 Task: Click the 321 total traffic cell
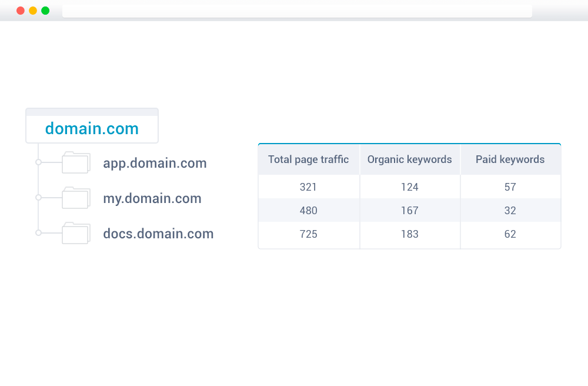point(309,187)
